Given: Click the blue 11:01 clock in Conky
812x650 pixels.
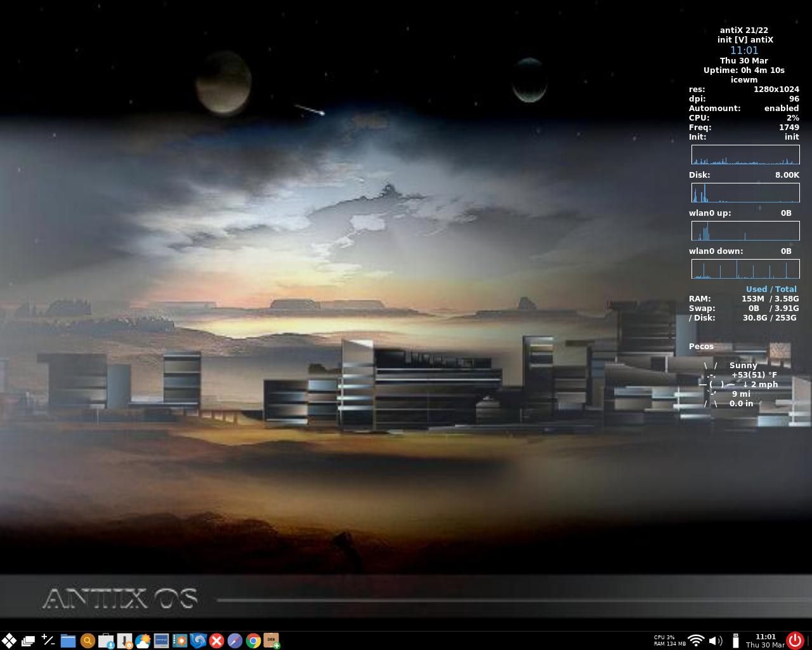Looking at the screenshot, I should pyautogui.click(x=744, y=50).
